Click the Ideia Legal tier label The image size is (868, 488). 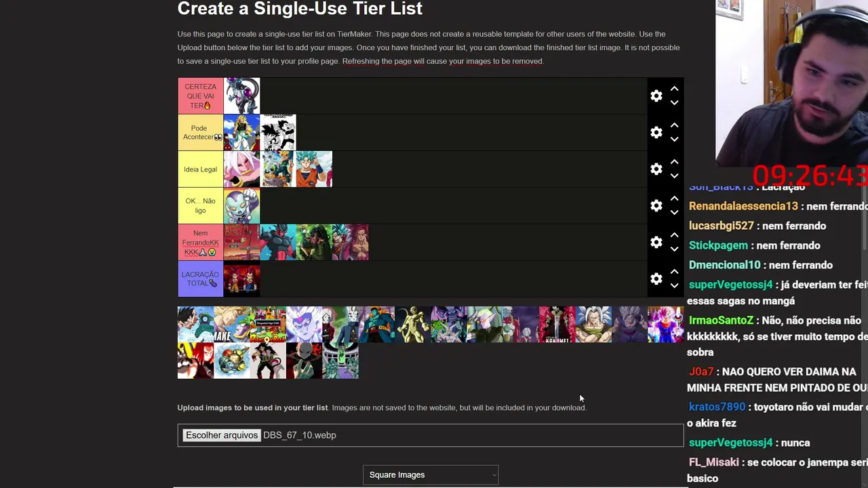pos(201,169)
